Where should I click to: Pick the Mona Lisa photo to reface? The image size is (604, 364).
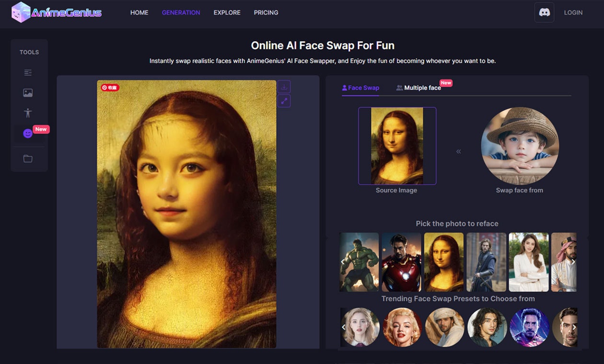[444, 262]
